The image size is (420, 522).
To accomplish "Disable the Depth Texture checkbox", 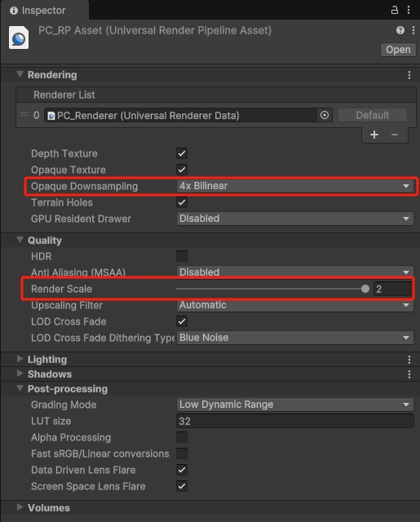I will pyautogui.click(x=182, y=153).
